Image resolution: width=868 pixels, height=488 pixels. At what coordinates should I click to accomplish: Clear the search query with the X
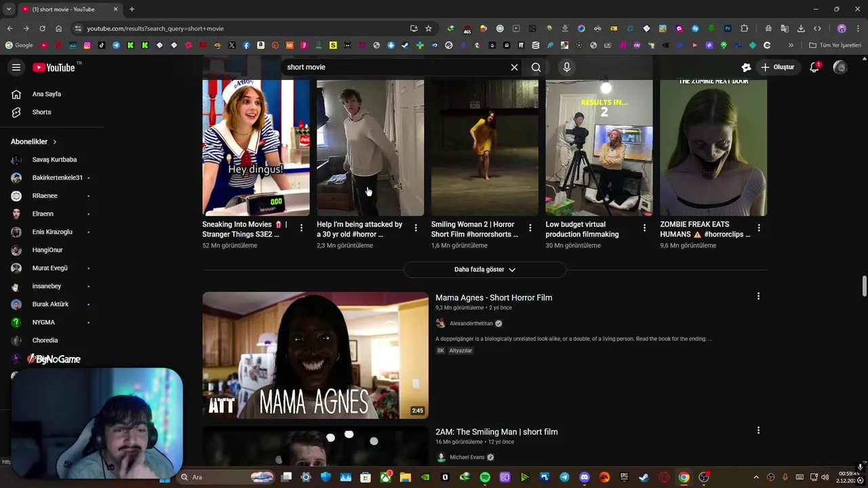point(514,67)
